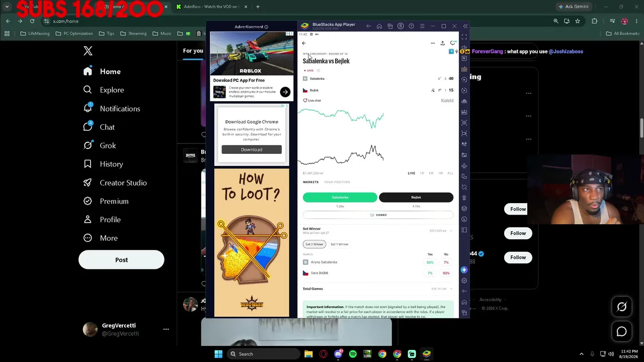
Task: Choose the Set 1 Winner option
Action: 340,244
